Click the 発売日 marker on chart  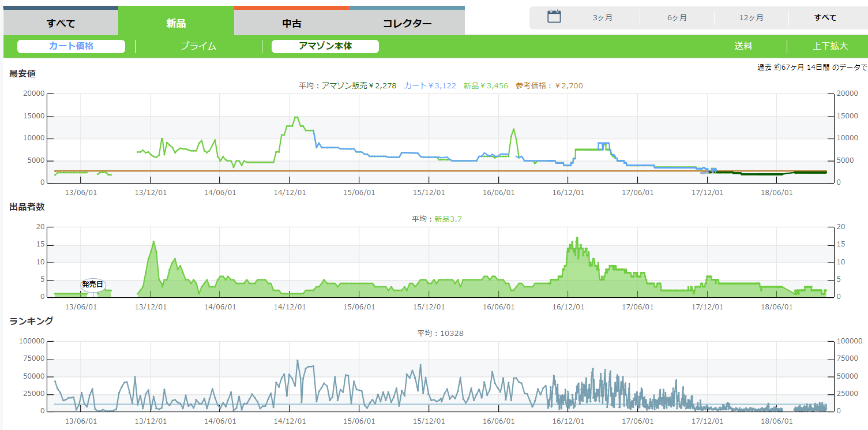92,285
